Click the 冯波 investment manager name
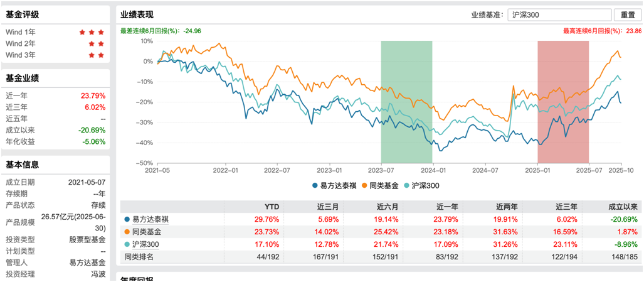 point(98,274)
